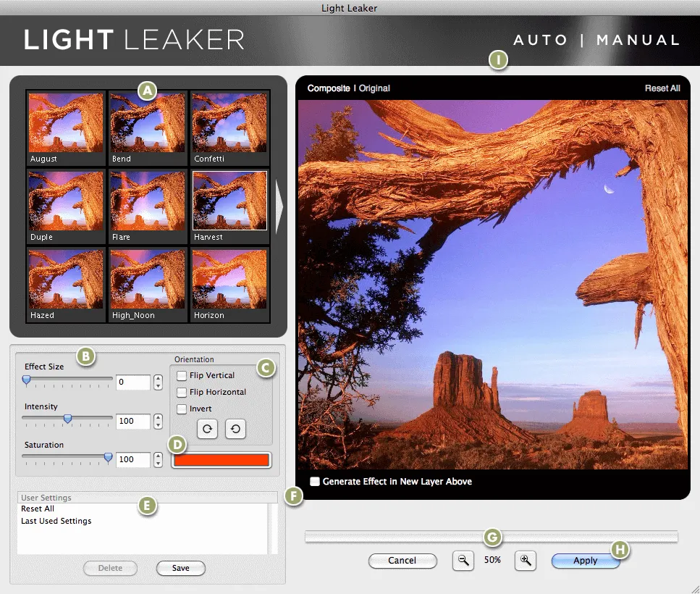
Task: Rotate the light leak effect clockwise
Action: pos(207,429)
